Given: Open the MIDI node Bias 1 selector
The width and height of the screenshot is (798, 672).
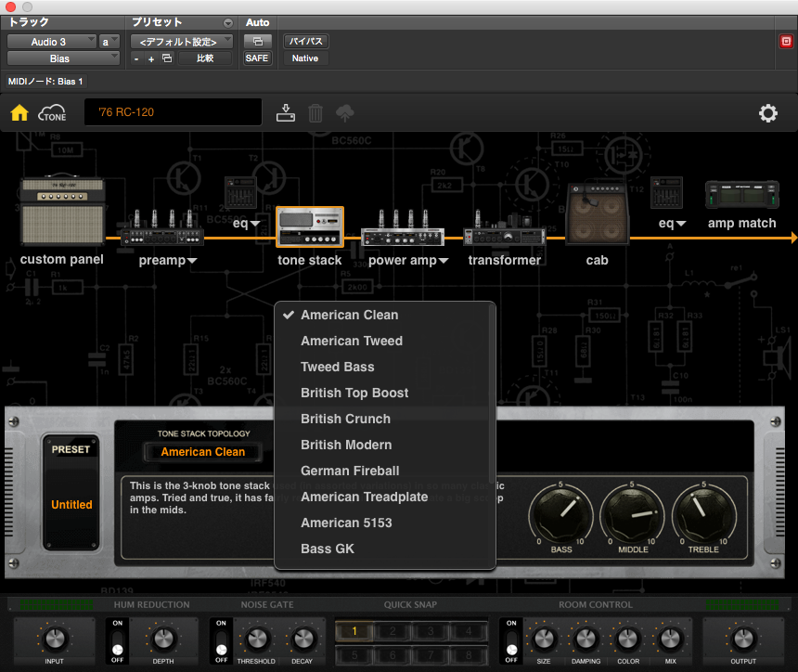Looking at the screenshot, I should (45, 82).
